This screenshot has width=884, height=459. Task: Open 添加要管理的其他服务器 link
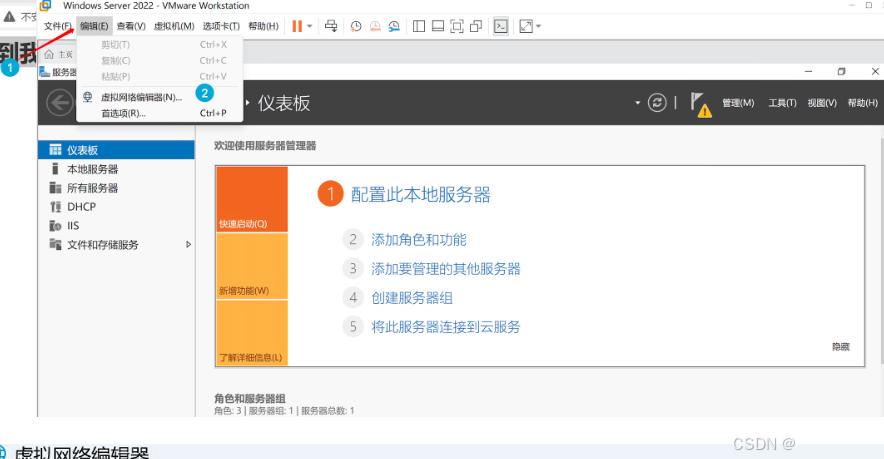pyautogui.click(x=446, y=268)
